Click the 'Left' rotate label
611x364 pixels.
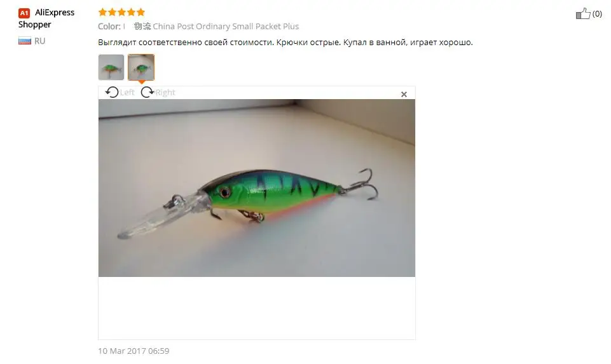click(x=127, y=92)
